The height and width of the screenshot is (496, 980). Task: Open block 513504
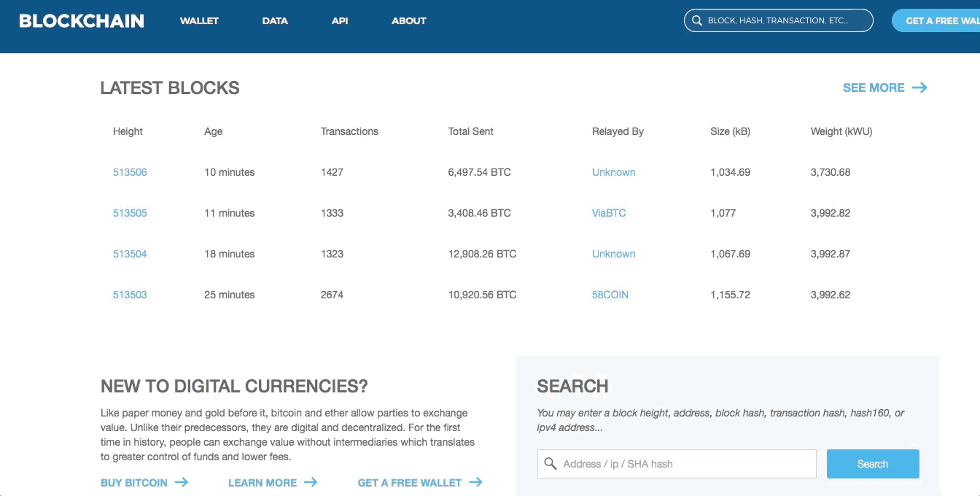pyautogui.click(x=130, y=254)
